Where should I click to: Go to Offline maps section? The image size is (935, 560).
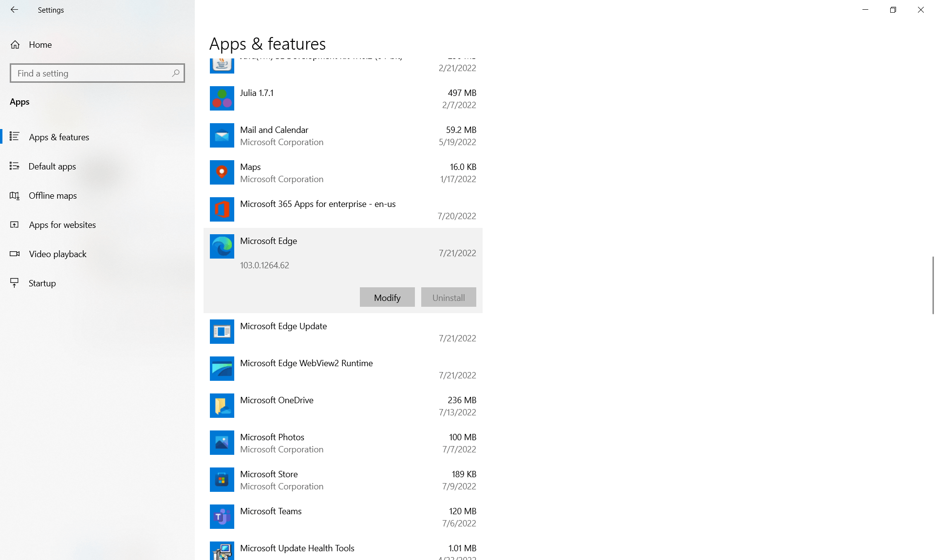(x=53, y=196)
